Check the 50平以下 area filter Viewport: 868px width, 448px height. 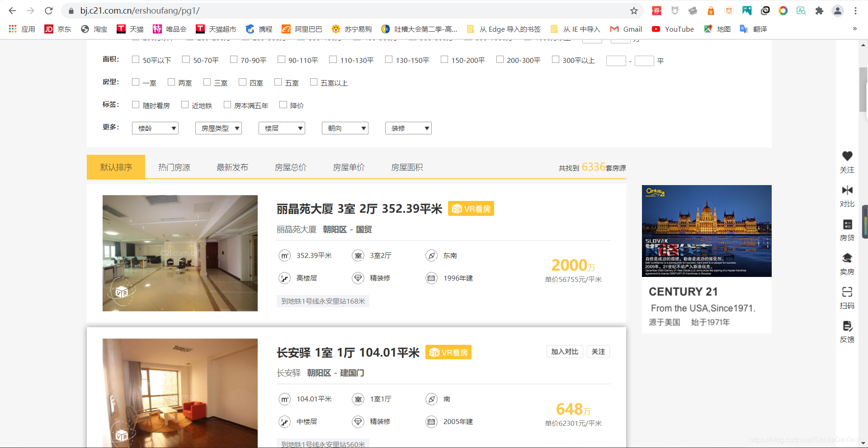[136, 59]
